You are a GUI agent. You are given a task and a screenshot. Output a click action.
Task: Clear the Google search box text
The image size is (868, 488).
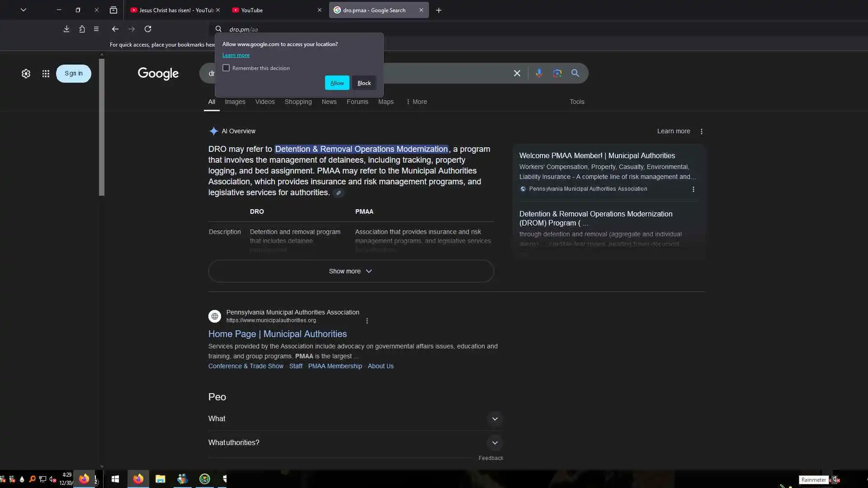pyautogui.click(x=517, y=73)
